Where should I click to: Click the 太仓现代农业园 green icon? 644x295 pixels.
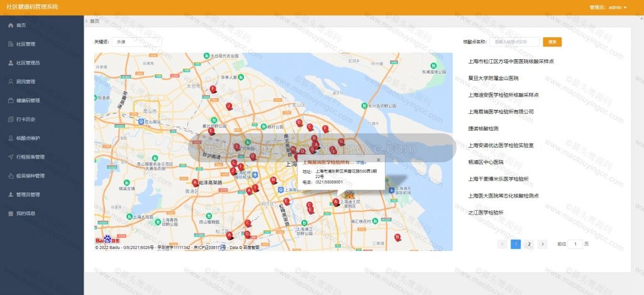point(206,55)
